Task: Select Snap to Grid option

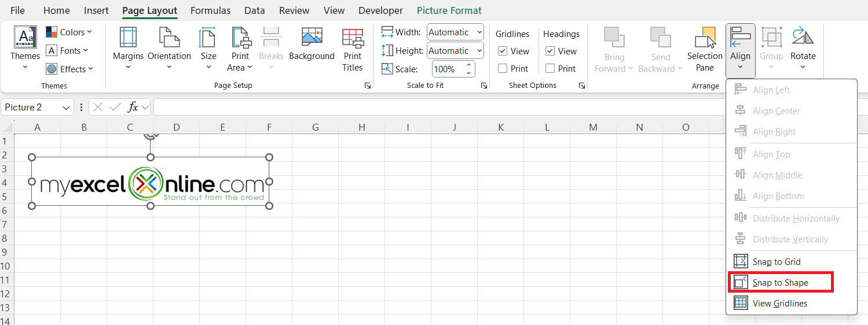Action: pos(792,262)
